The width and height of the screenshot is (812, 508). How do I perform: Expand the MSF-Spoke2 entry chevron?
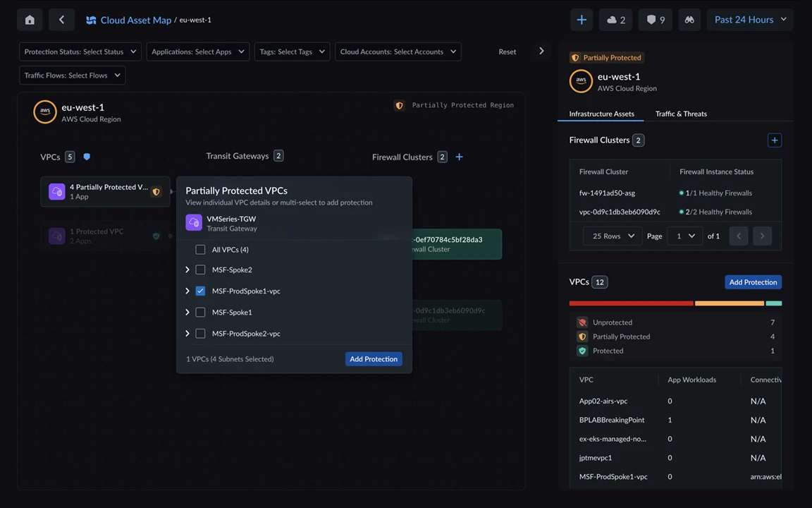(187, 269)
